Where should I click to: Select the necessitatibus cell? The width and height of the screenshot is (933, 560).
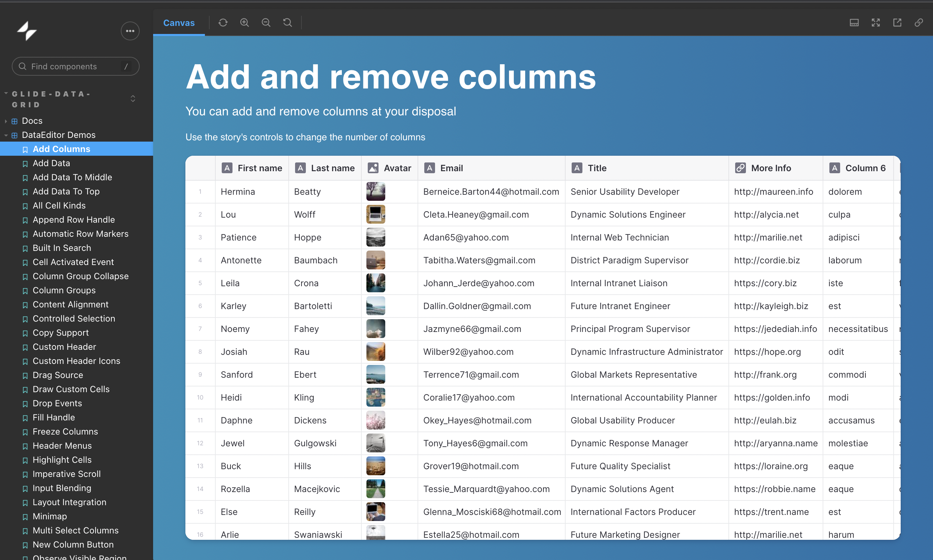pyautogui.click(x=858, y=329)
